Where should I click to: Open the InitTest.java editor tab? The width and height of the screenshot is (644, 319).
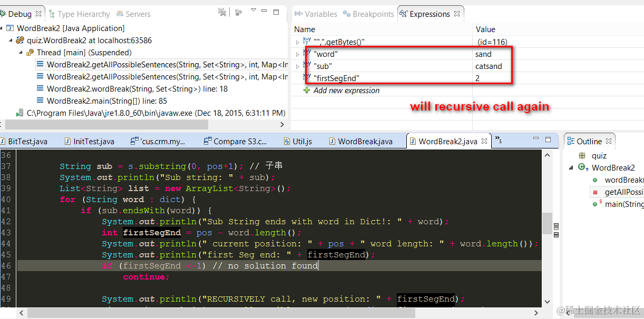point(89,141)
